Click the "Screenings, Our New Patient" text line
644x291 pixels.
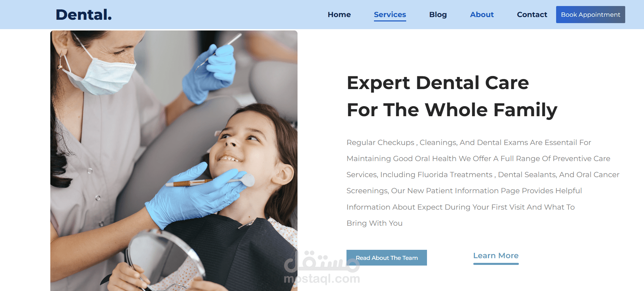coord(464,191)
